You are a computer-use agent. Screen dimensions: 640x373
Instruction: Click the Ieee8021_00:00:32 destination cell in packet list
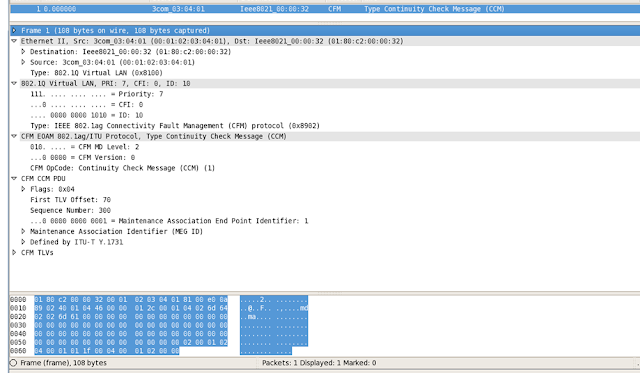pos(274,9)
